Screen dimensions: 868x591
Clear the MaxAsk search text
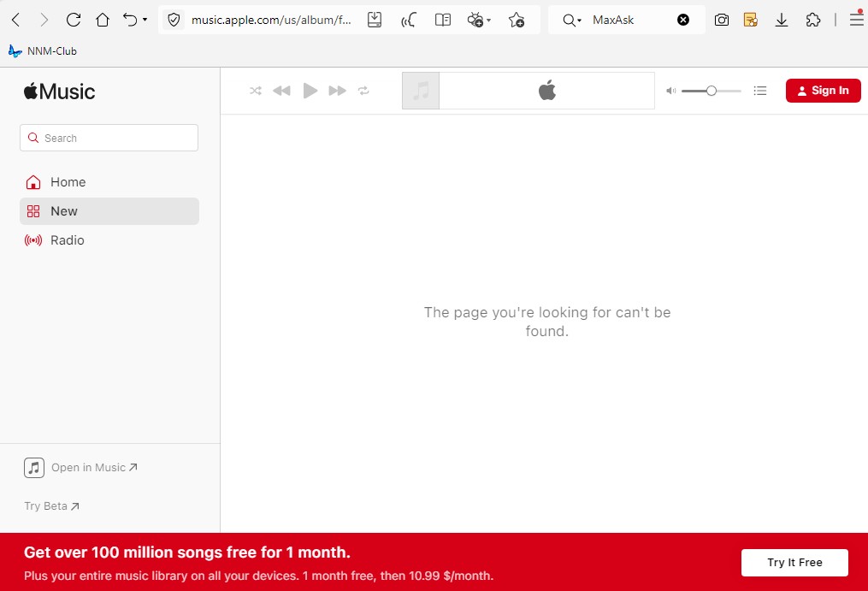[683, 20]
